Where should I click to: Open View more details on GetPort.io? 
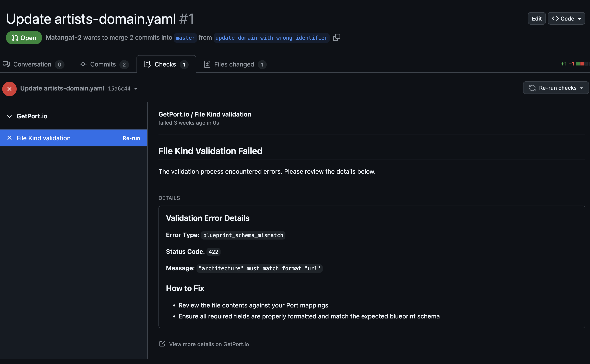coord(209,344)
